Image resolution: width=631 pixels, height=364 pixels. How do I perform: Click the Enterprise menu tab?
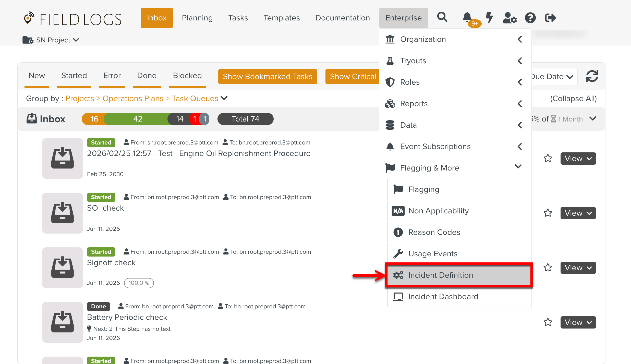click(404, 18)
